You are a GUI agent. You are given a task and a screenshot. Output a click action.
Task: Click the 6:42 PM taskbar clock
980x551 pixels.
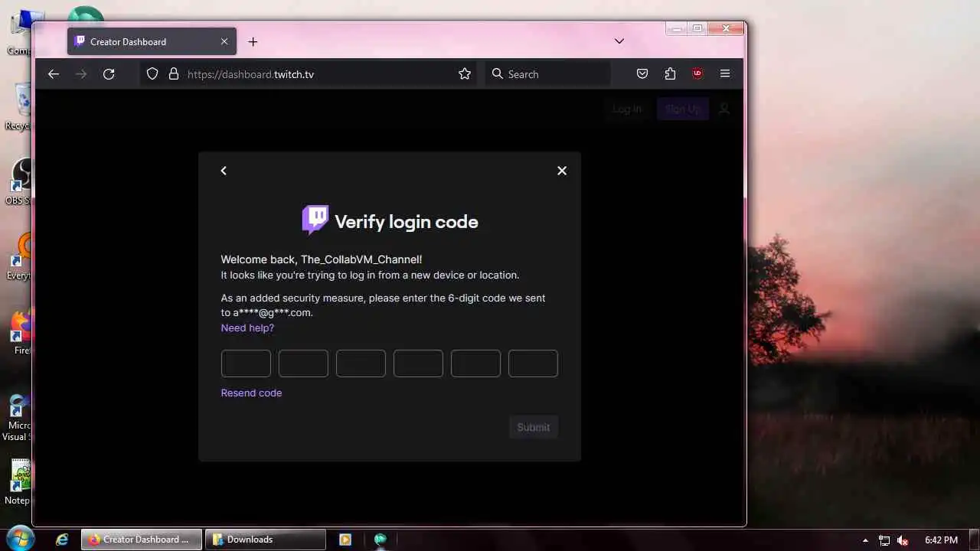pyautogui.click(x=941, y=540)
